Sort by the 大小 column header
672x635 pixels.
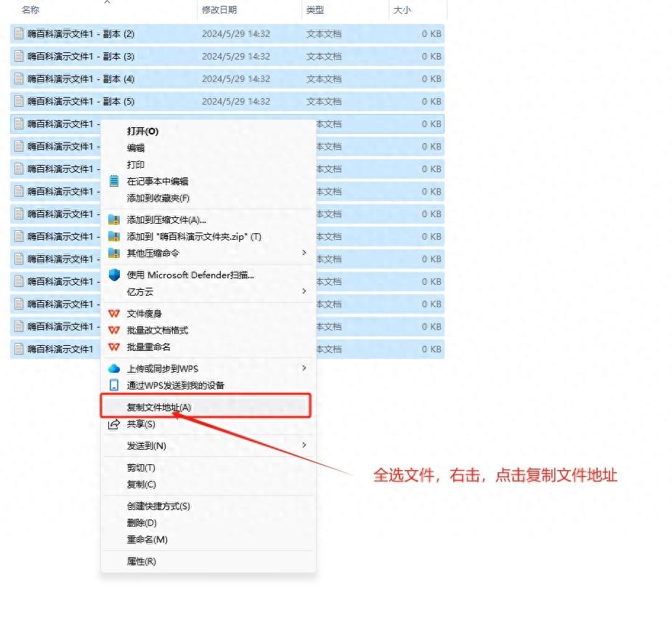click(402, 10)
